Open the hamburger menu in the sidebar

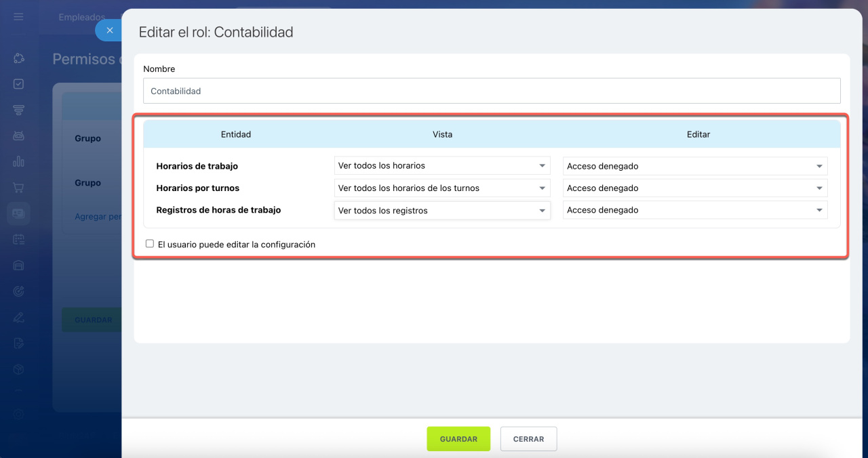tap(18, 17)
